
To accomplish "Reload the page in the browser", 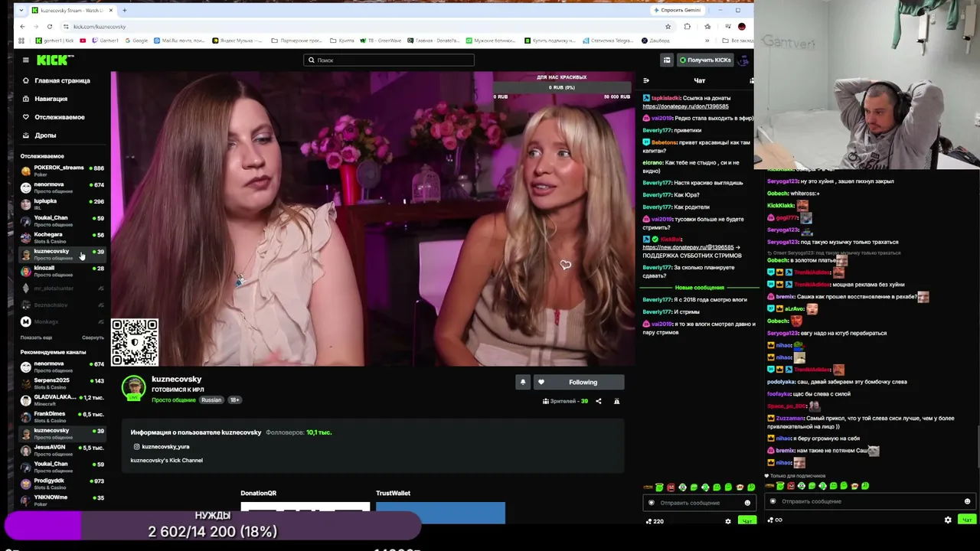I will click(50, 26).
